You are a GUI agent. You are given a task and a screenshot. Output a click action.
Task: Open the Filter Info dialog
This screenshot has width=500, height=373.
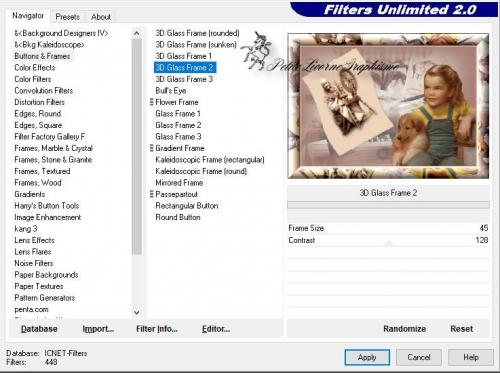click(157, 329)
